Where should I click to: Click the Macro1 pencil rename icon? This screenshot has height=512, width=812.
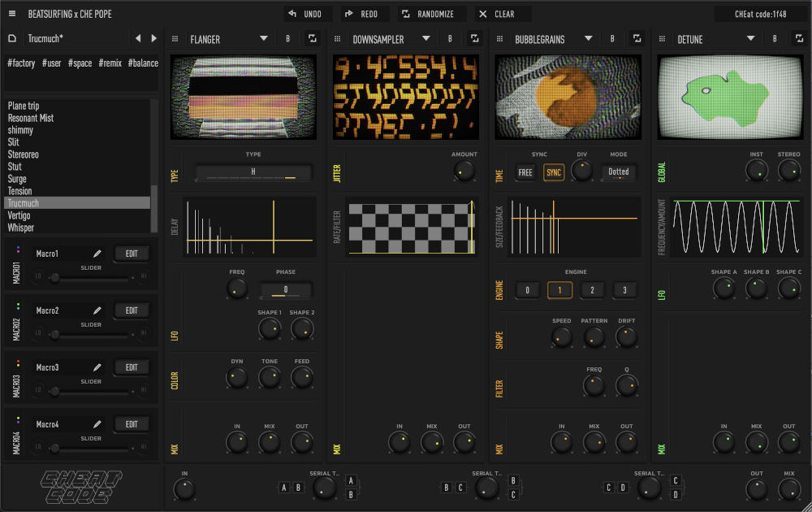coord(97,254)
